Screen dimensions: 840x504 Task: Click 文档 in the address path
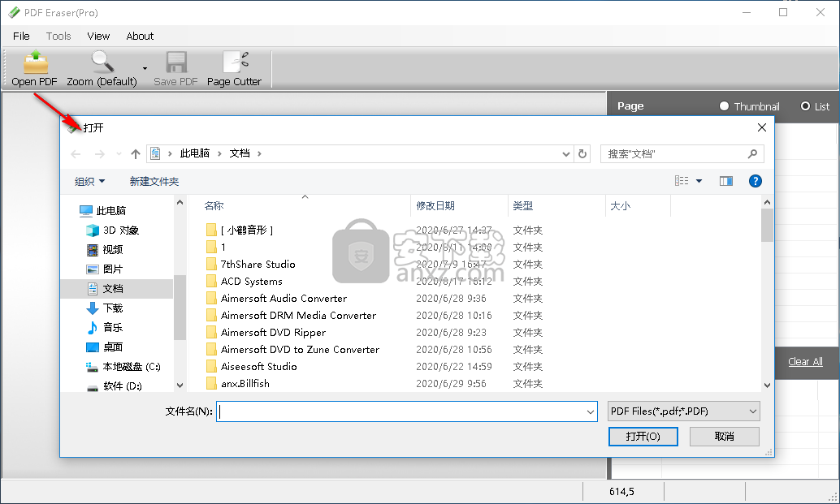coord(240,153)
